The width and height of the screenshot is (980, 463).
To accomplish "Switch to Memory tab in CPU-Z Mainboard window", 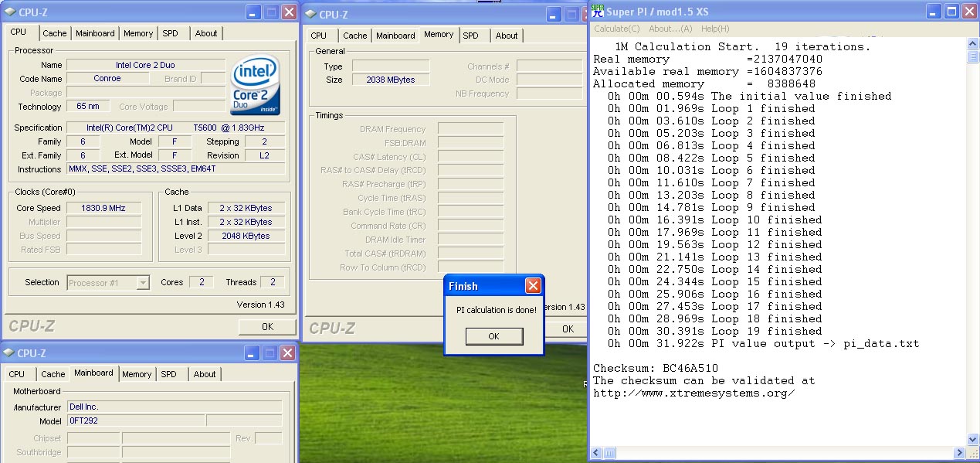I will (137, 374).
